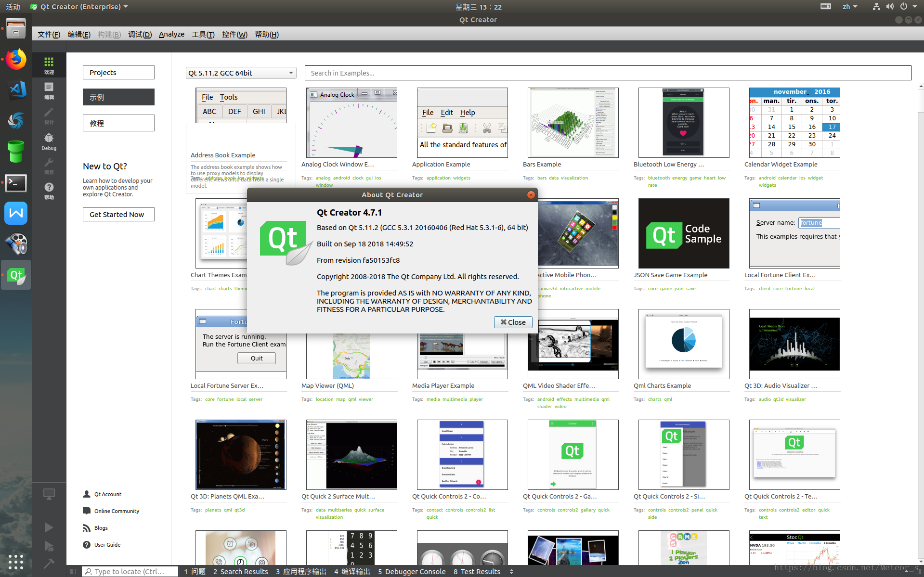
Task: Open the output panes selector arrows
Action: point(511,572)
